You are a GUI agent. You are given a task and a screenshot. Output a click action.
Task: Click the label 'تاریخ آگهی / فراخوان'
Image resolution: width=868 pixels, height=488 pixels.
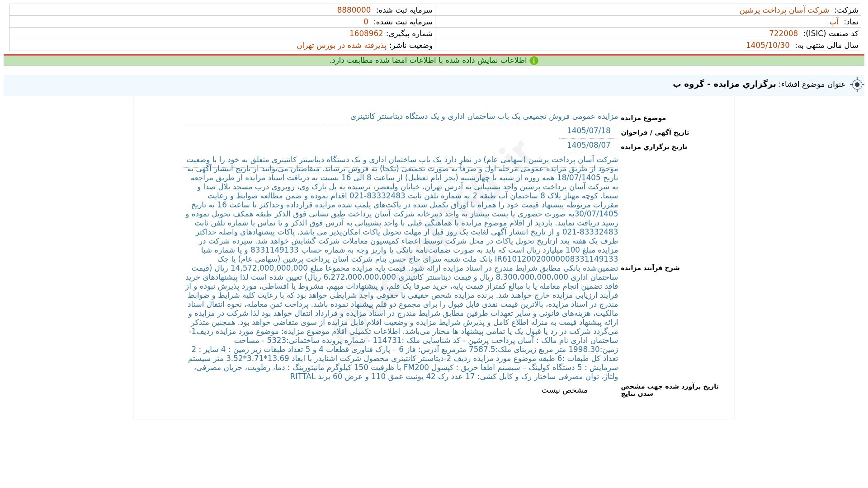[655, 132]
